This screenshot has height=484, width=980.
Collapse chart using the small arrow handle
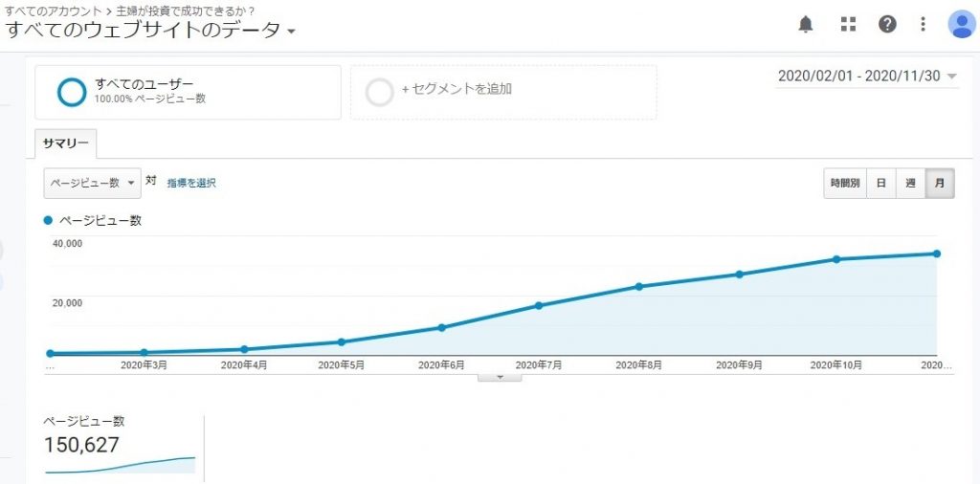point(500,377)
